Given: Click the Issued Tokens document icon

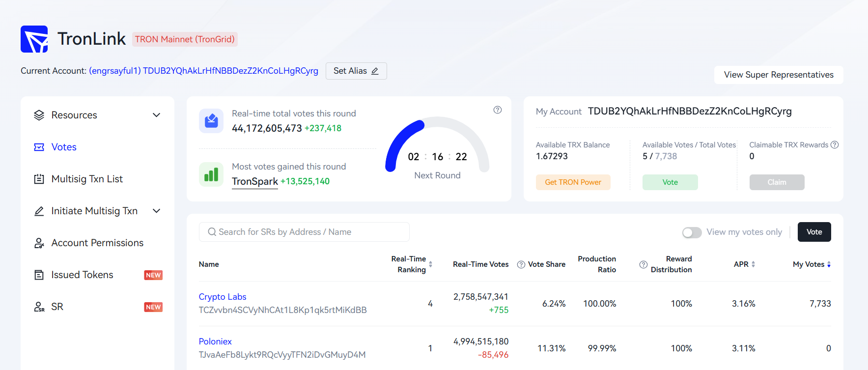Looking at the screenshot, I should (39, 275).
